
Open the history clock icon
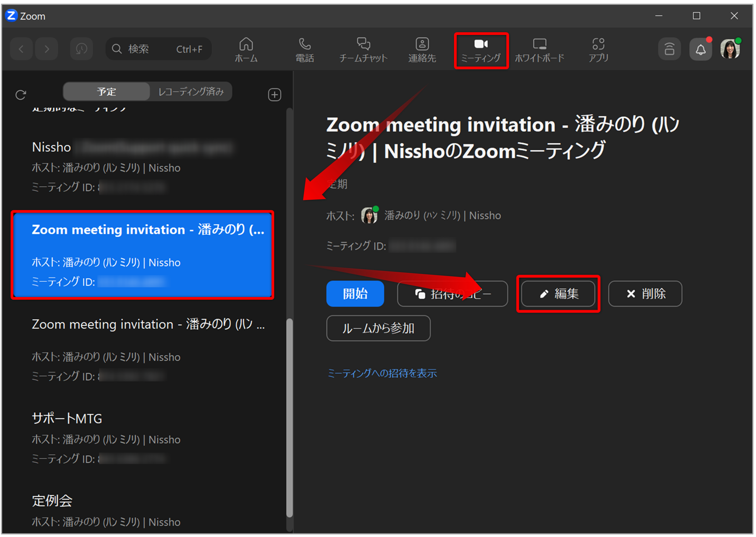click(x=81, y=49)
